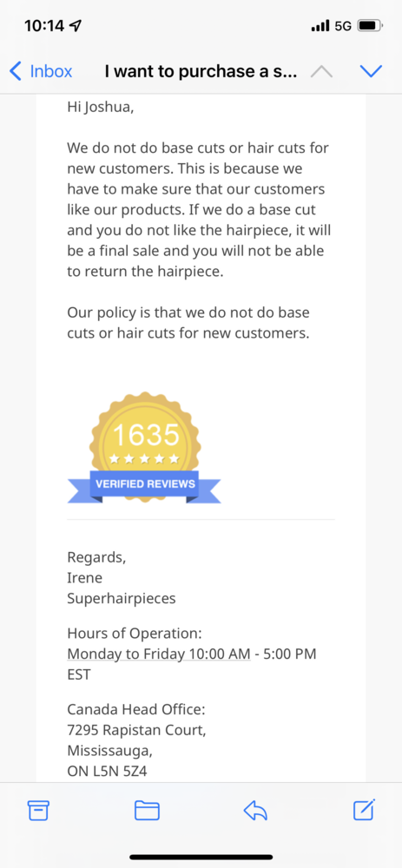Tap the email subject title
This screenshot has height=868, width=402.
click(x=201, y=71)
